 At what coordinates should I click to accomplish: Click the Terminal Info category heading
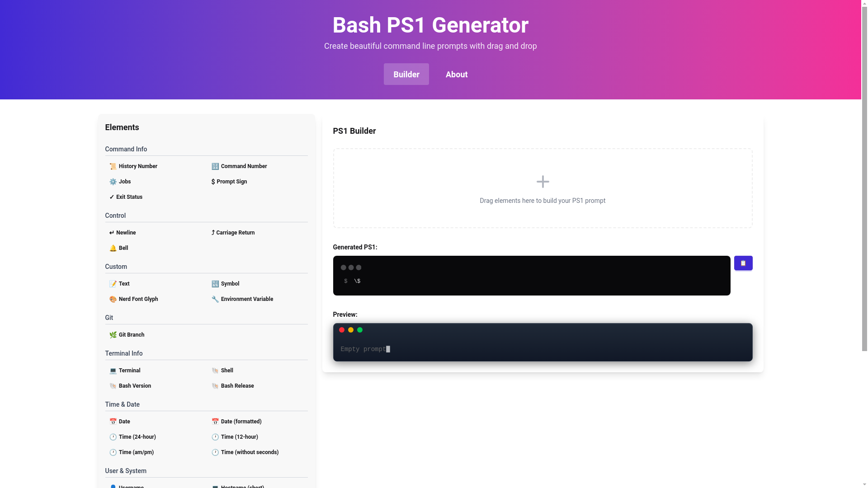click(x=124, y=353)
